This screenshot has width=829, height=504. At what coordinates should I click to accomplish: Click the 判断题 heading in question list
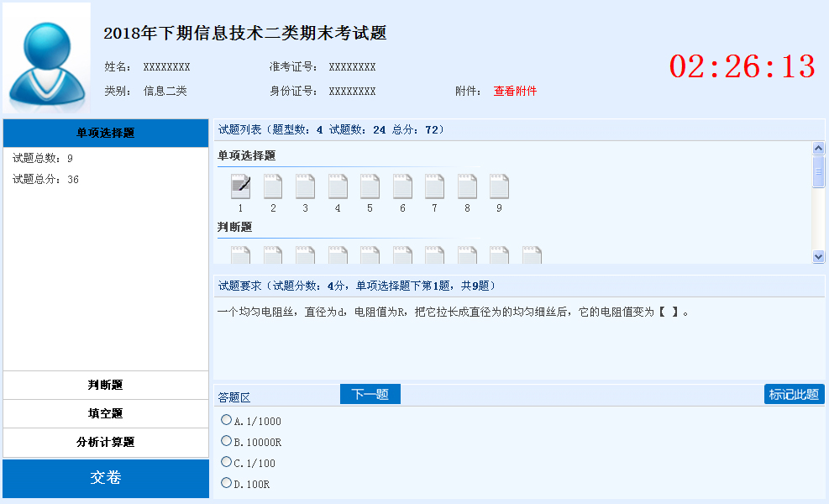(x=234, y=227)
